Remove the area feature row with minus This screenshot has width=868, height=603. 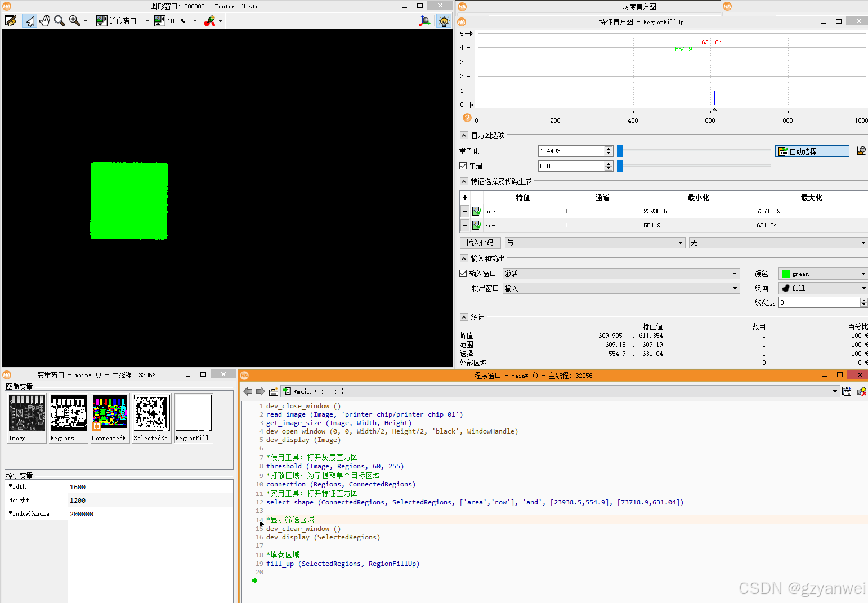point(465,211)
